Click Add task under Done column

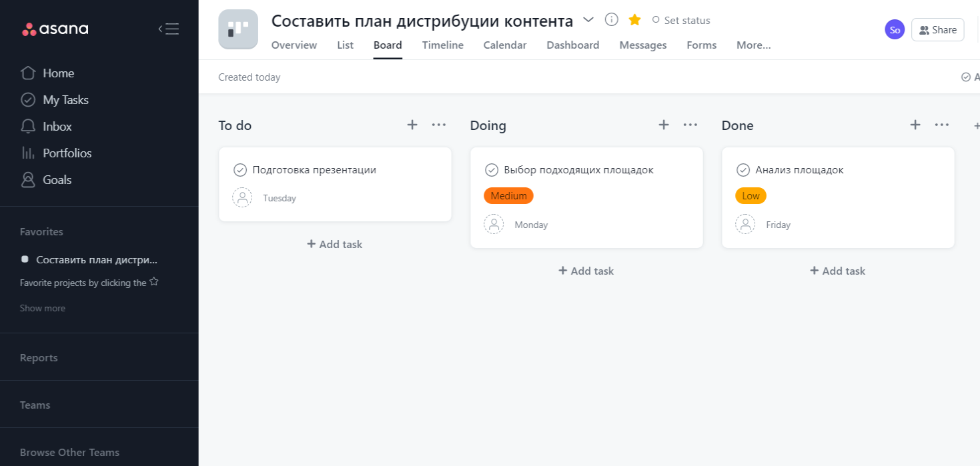(837, 271)
